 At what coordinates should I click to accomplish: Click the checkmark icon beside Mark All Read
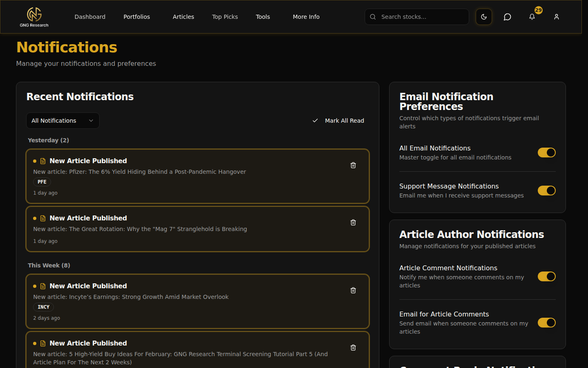tap(315, 121)
